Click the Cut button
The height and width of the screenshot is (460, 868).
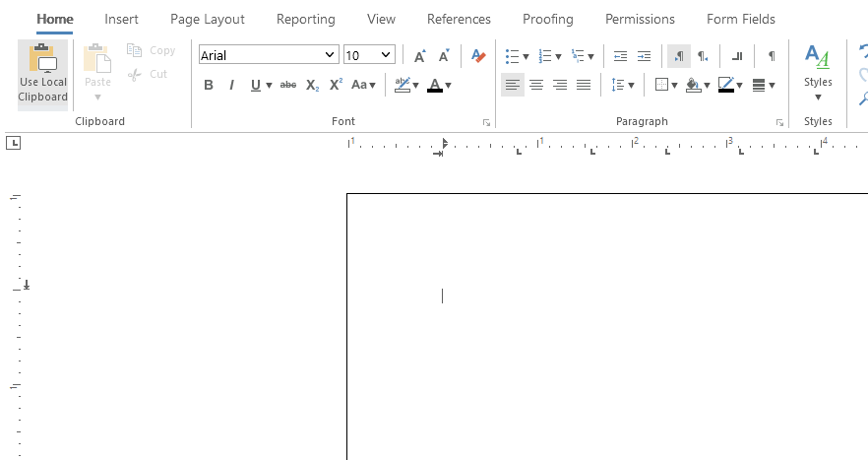(x=148, y=74)
